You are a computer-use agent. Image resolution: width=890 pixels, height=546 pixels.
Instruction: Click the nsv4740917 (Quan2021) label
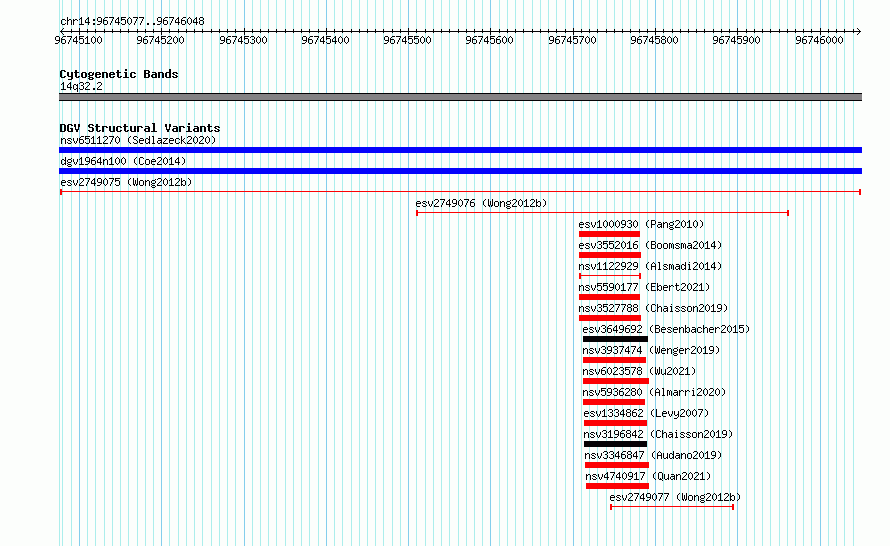point(648,476)
